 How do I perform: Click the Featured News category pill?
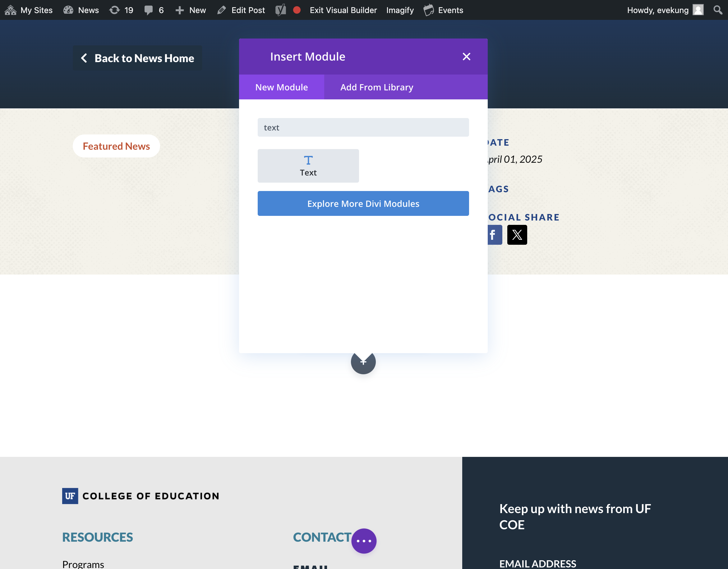coord(116,146)
